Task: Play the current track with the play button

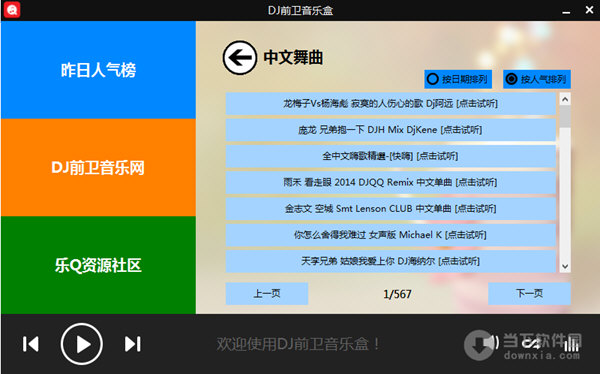Action: (82, 344)
